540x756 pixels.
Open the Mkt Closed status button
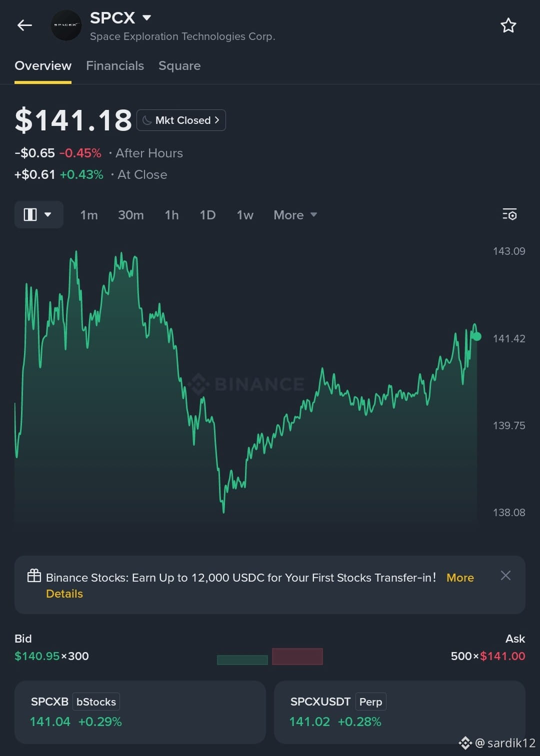tap(181, 120)
